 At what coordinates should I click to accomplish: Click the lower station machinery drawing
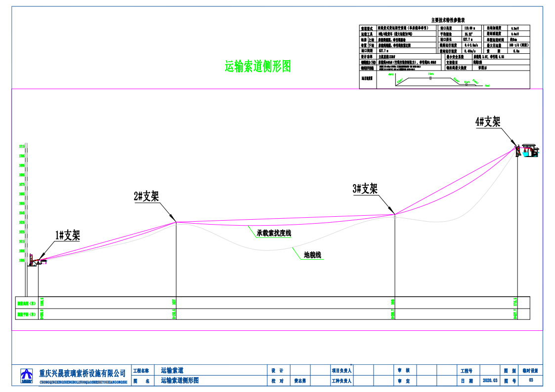[x=36, y=261]
